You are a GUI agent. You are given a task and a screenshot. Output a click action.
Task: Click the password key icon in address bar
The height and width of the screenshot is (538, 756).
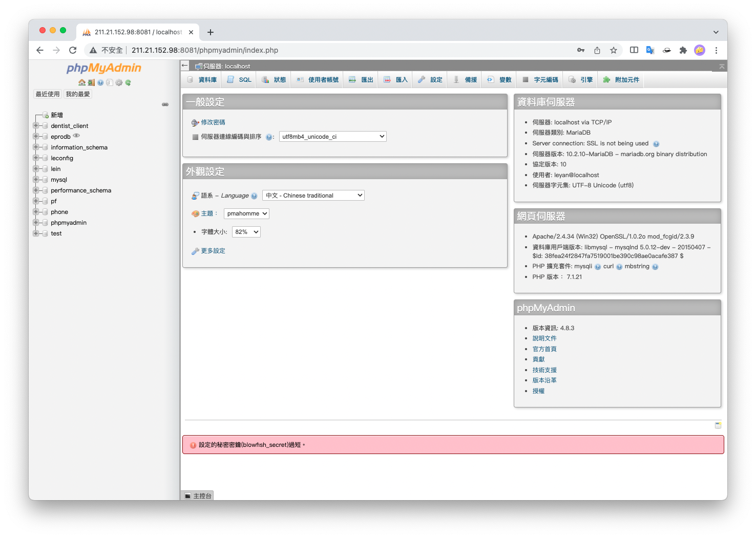tap(581, 50)
